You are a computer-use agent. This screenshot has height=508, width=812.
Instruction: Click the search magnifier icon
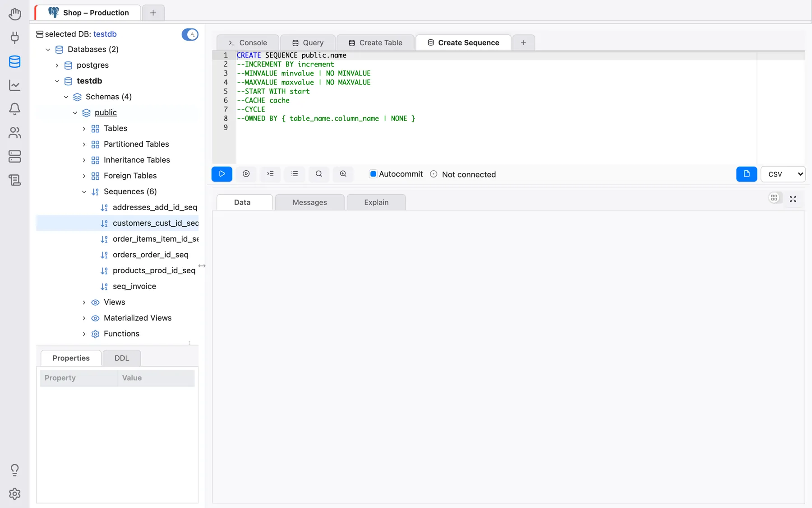pyautogui.click(x=319, y=174)
